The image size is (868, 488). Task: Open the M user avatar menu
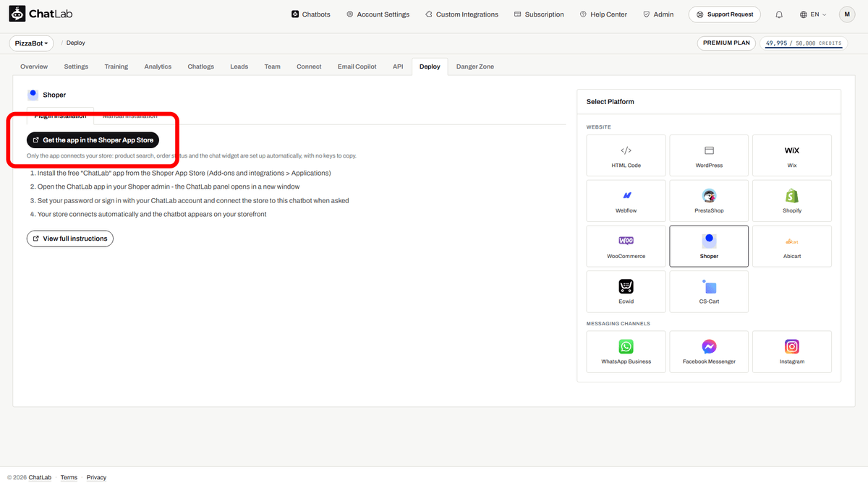pyautogui.click(x=847, y=14)
